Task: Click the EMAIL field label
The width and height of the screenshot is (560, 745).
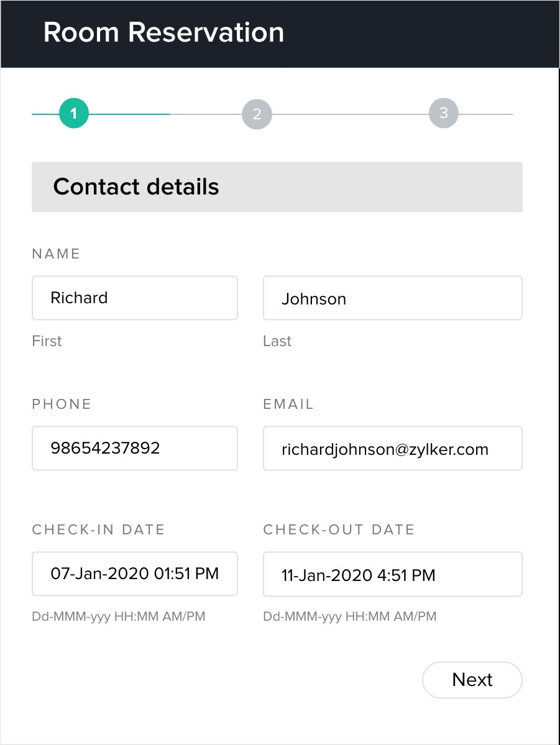Action: (288, 404)
